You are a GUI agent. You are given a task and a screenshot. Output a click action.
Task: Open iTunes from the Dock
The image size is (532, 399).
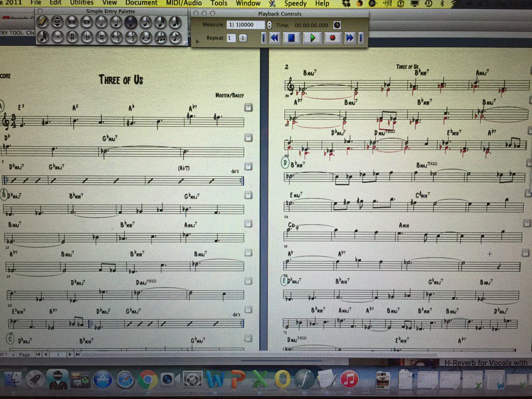click(349, 379)
